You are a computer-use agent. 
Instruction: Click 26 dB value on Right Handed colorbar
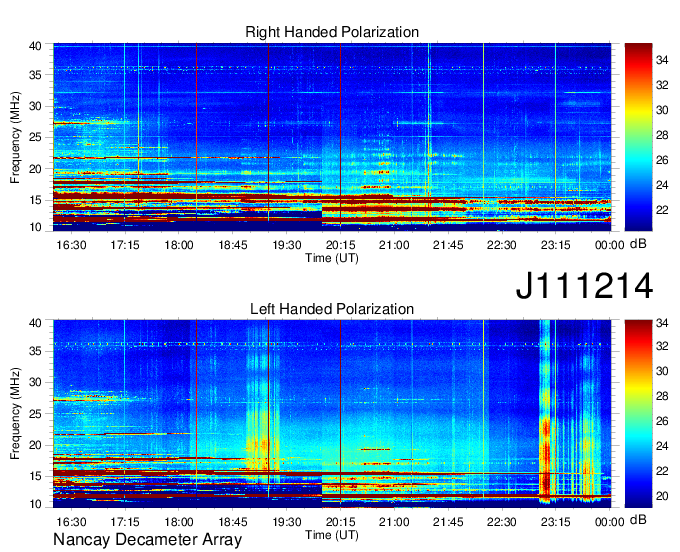tap(662, 160)
